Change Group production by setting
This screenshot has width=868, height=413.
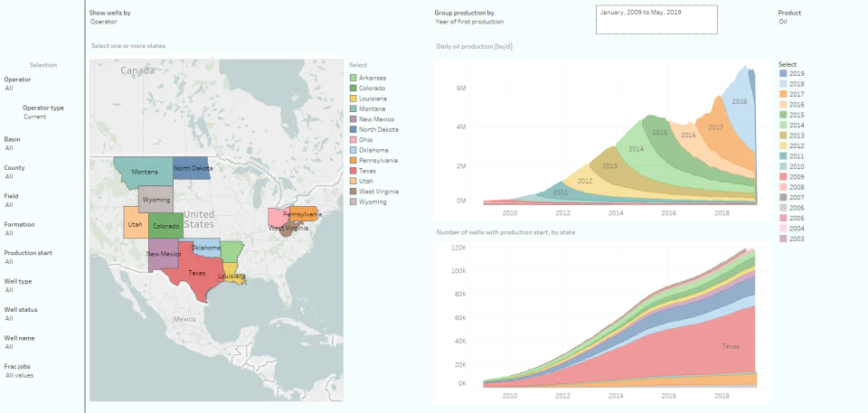[x=469, y=17]
